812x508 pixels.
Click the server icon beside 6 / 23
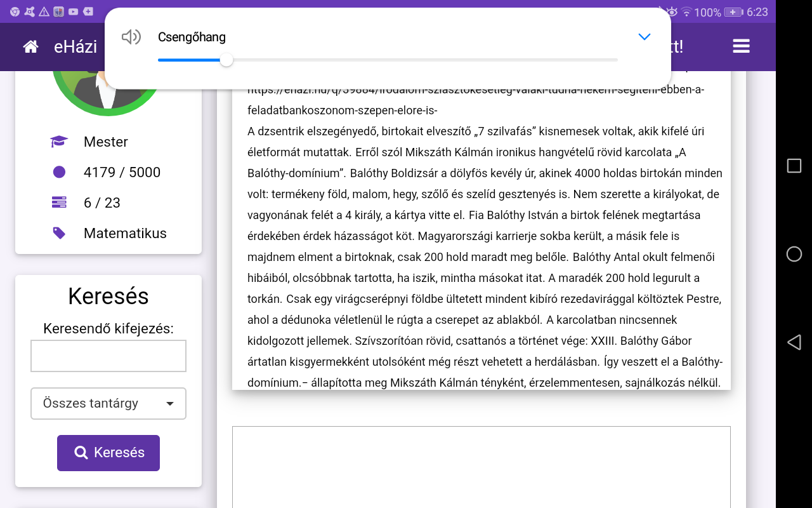[59, 203]
